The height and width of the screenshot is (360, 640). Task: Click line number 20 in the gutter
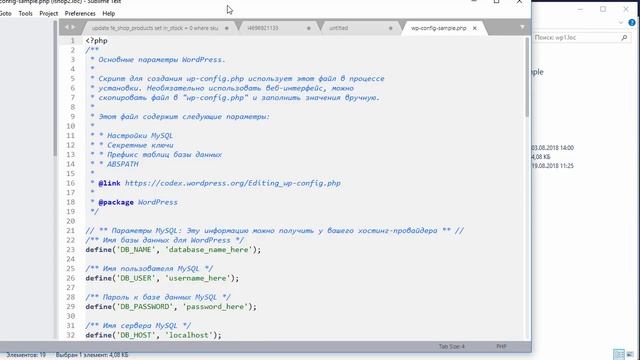[71, 221]
